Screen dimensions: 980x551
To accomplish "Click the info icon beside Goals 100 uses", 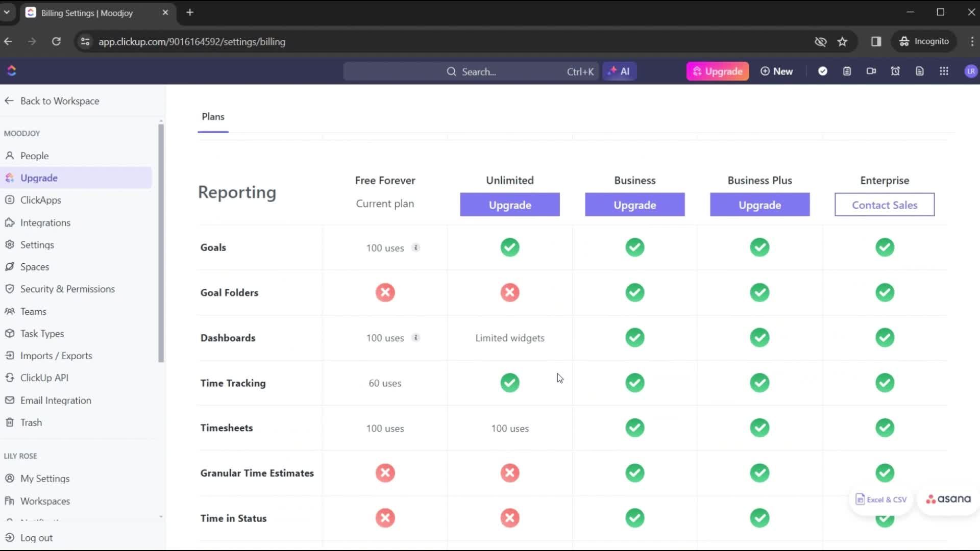I will (416, 247).
